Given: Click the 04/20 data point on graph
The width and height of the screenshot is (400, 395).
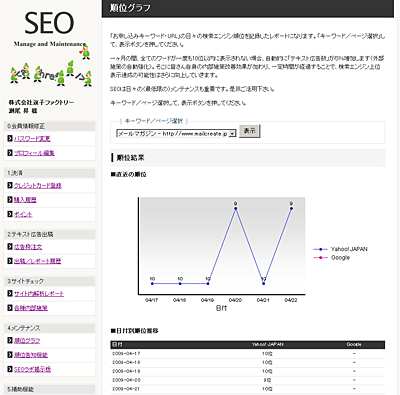Looking at the screenshot, I should pos(236,209).
